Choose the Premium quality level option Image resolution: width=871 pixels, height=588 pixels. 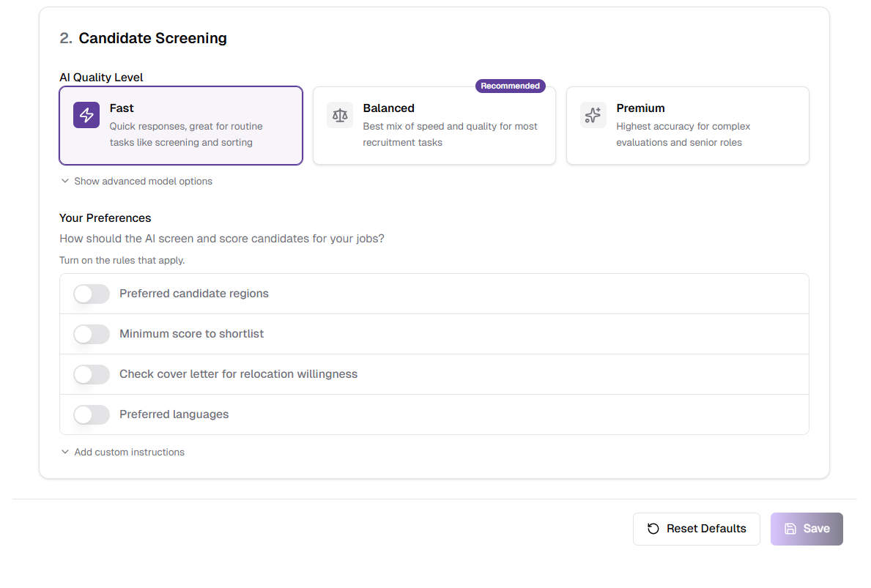click(x=687, y=125)
